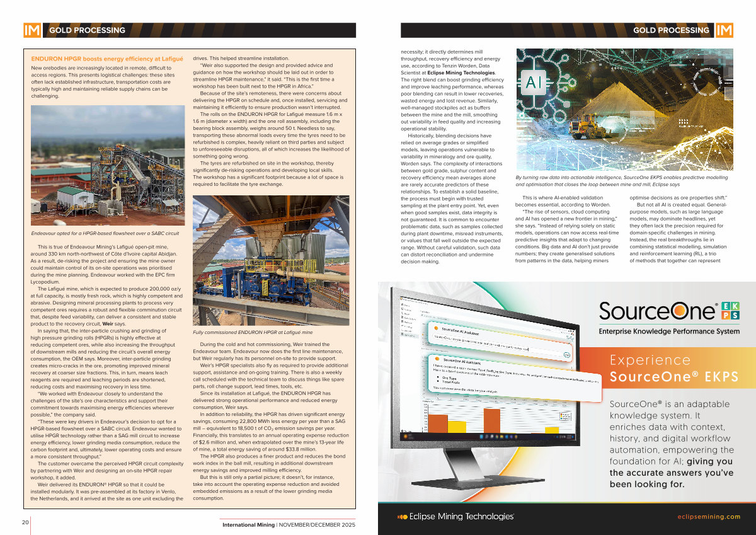Click page number 20 in the footer
This screenshot has height=535, width=756.
(25, 522)
